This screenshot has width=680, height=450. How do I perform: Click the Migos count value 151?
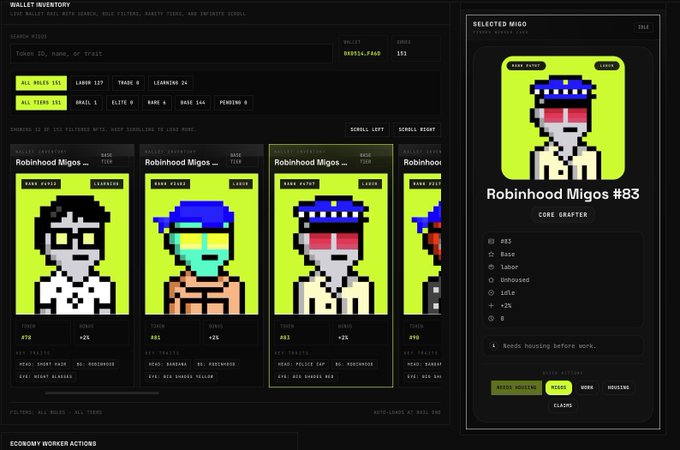(402, 54)
